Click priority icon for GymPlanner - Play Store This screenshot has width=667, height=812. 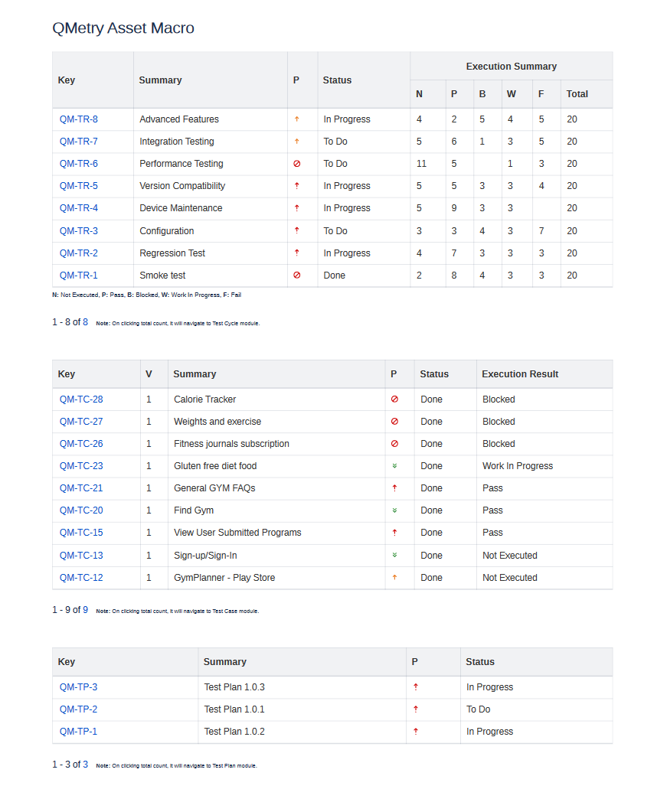point(394,578)
